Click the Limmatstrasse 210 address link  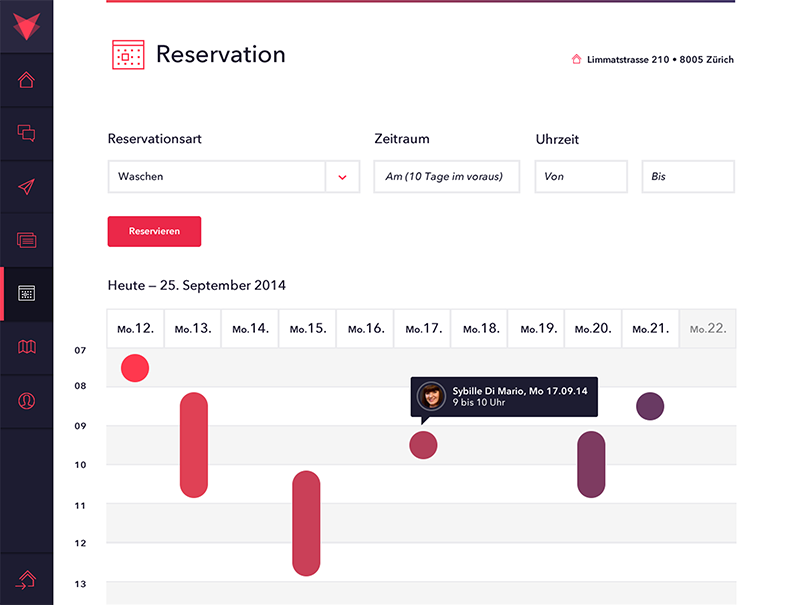tap(652, 60)
